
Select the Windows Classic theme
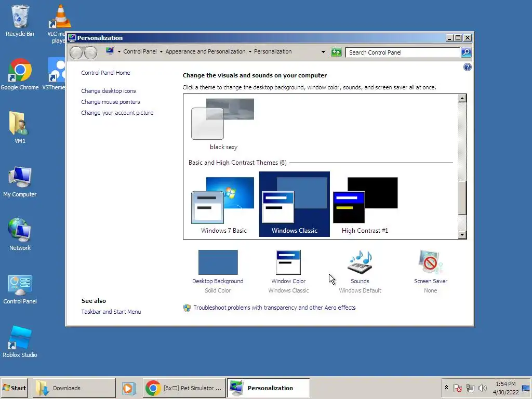[295, 204]
